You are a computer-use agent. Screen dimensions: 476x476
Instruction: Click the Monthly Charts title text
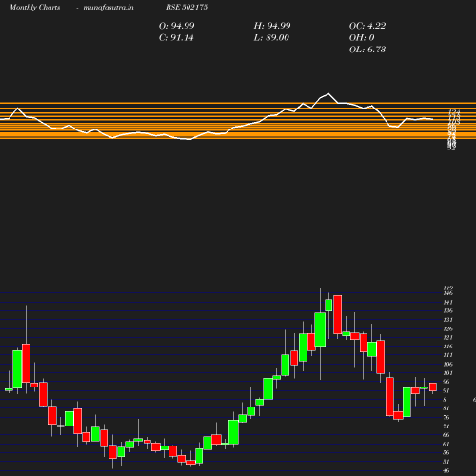[34, 7]
